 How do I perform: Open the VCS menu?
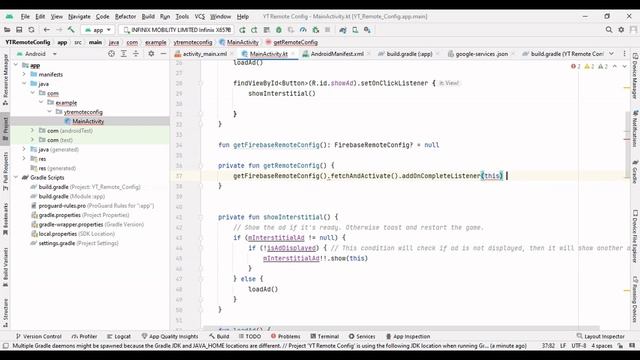tap(200, 17)
